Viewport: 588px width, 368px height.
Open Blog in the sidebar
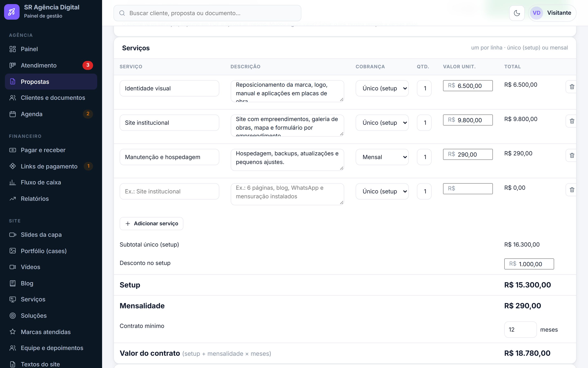(51, 283)
